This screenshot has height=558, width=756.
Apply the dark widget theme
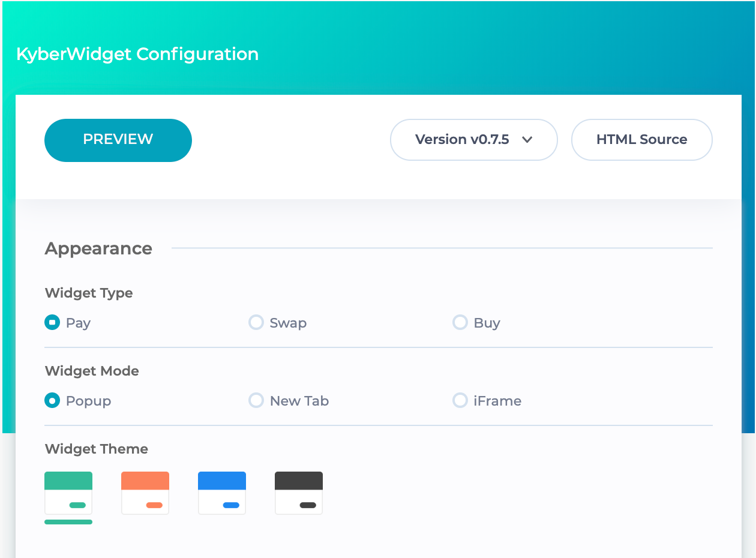(x=299, y=493)
